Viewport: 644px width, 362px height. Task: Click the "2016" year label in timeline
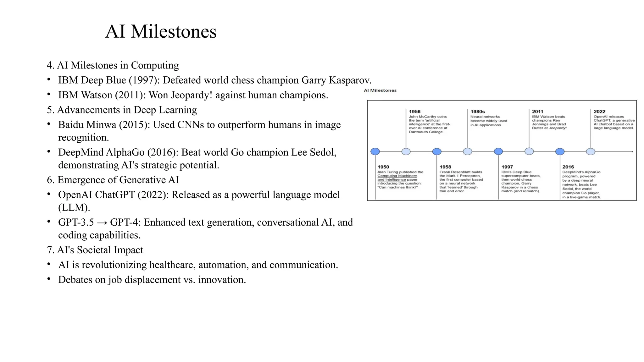pyautogui.click(x=568, y=167)
